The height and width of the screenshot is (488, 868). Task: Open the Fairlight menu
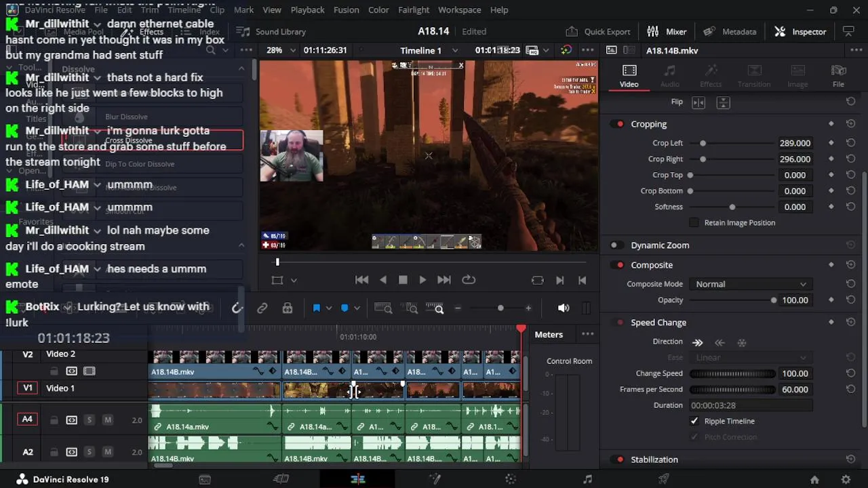[x=414, y=9]
